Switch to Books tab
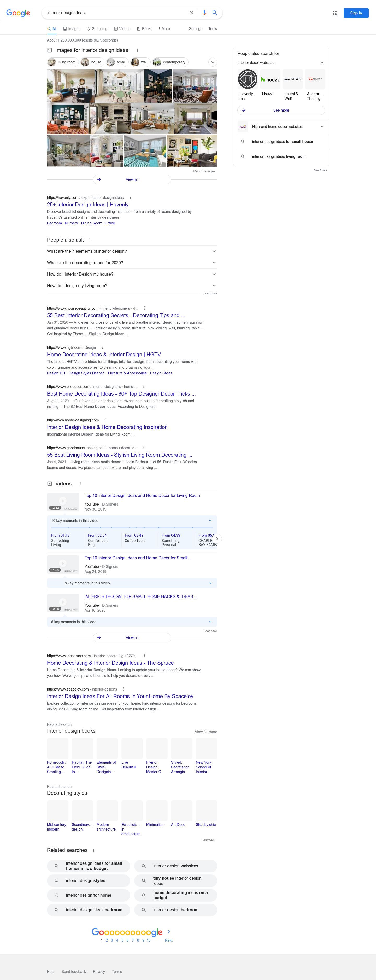Viewport: 376px width, 980px height. click(x=144, y=29)
